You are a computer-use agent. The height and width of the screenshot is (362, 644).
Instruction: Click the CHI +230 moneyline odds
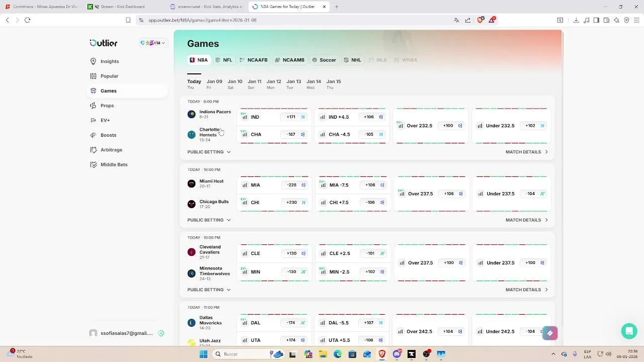pyautogui.click(x=295, y=202)
